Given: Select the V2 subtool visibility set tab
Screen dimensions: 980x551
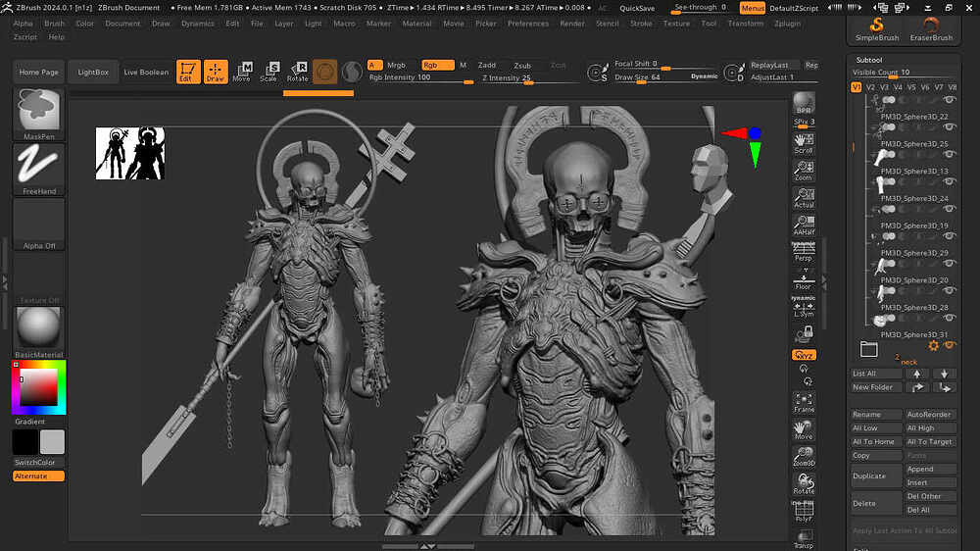Looking at the screenshot, I should pos(870,87).
